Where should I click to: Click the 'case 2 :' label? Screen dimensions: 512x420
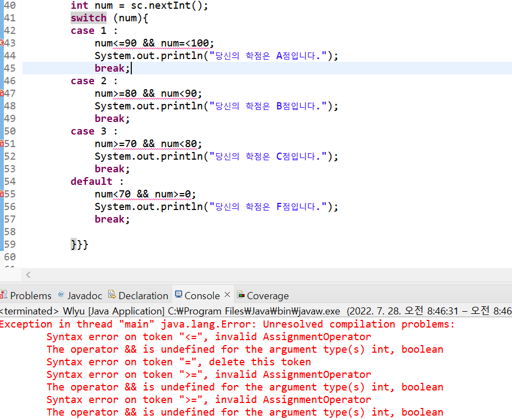pos(94,81)
